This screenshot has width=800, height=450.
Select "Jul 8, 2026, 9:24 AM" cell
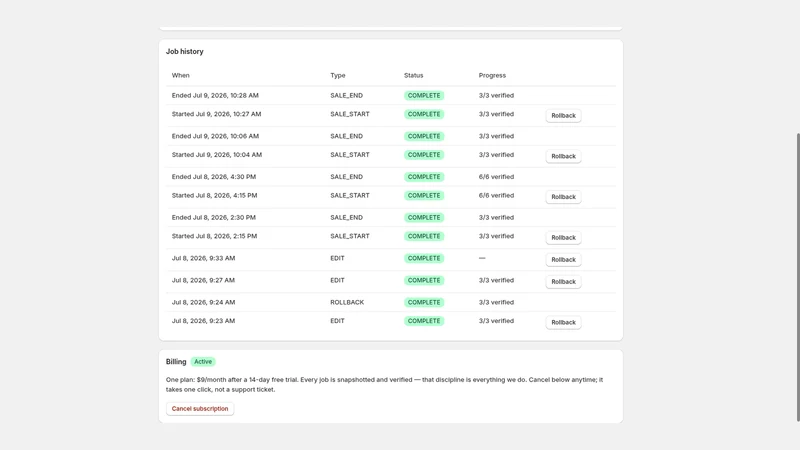pyautogui.click(x=204, y=302)
